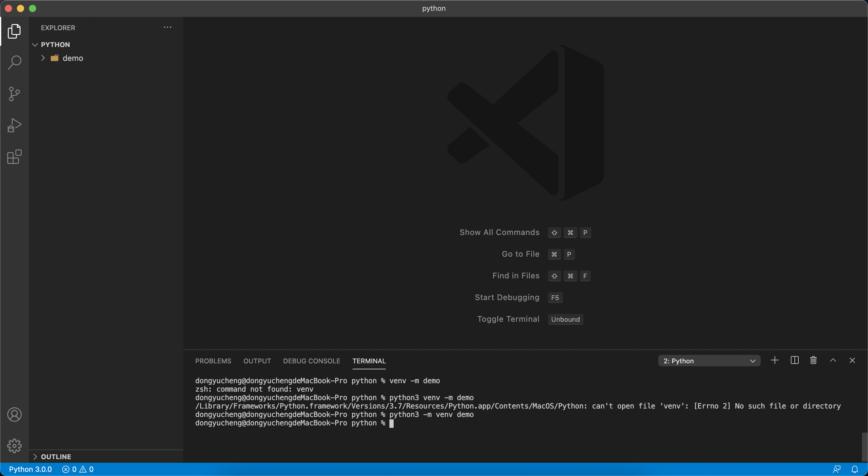Click the terminal prompt input line

coord(294,423)
